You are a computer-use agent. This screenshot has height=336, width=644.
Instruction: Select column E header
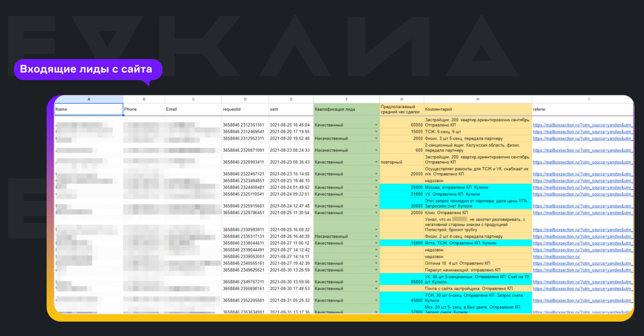point(291,99)
